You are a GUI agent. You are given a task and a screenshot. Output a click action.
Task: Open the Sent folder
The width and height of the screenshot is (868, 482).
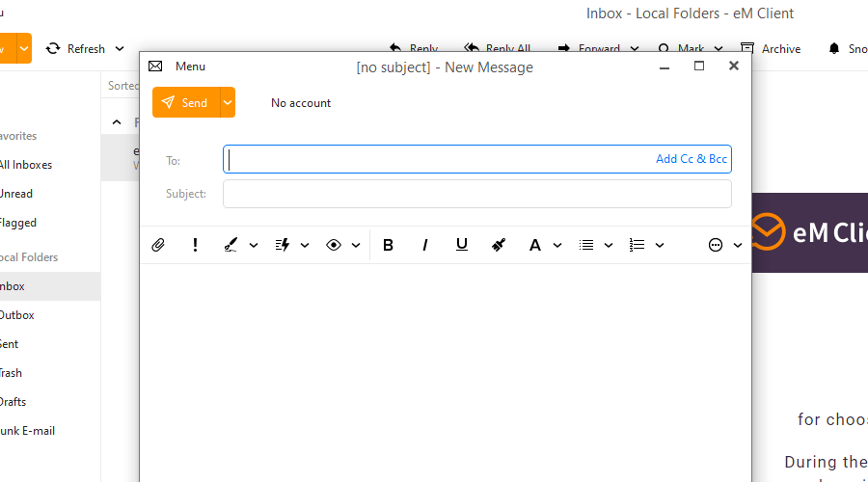pos(10,343)
